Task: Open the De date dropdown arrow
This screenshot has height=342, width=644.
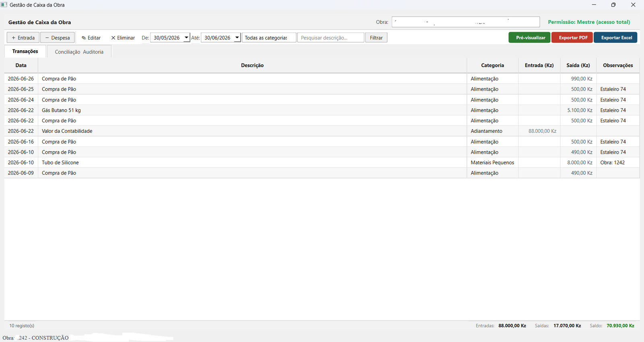Action: (x=186, y=38)
